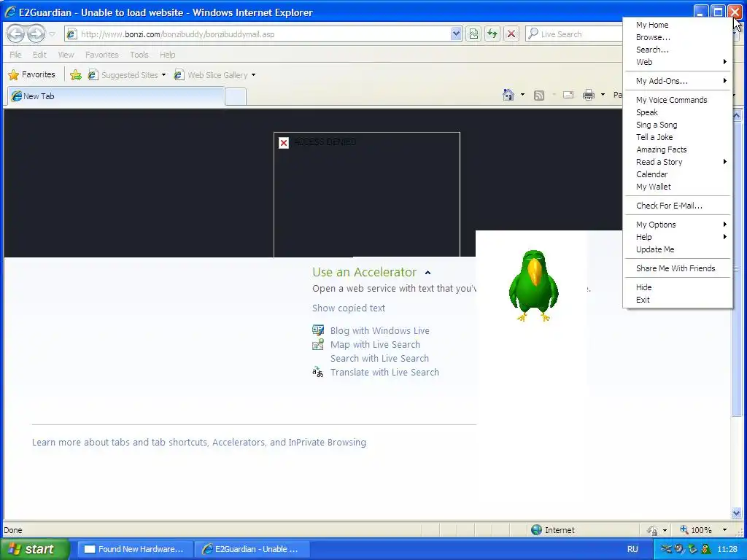This screenshot has height=560, width=747.
Task: Click the Home toolbar icon
Action: 508,95
